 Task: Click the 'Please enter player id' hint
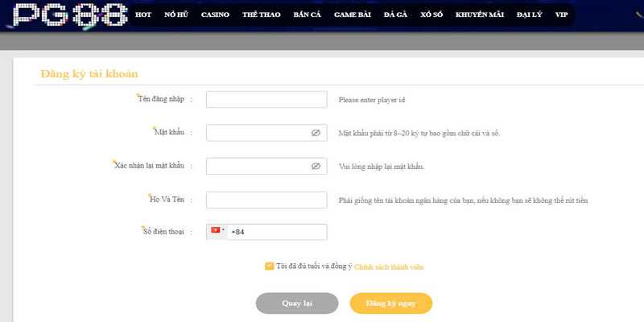372,100
